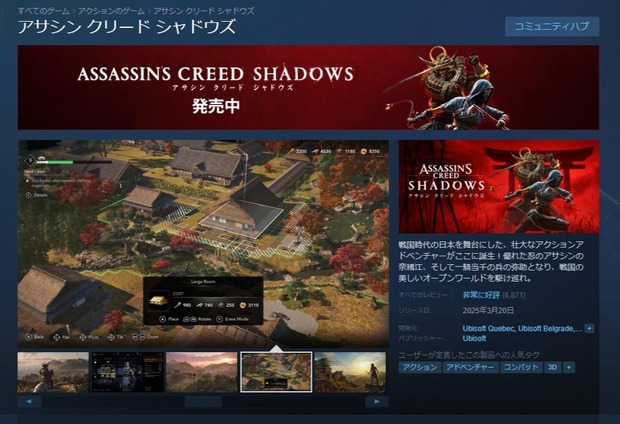Expand developer list with plus icon
620x424 pixels.
(589, 328)
